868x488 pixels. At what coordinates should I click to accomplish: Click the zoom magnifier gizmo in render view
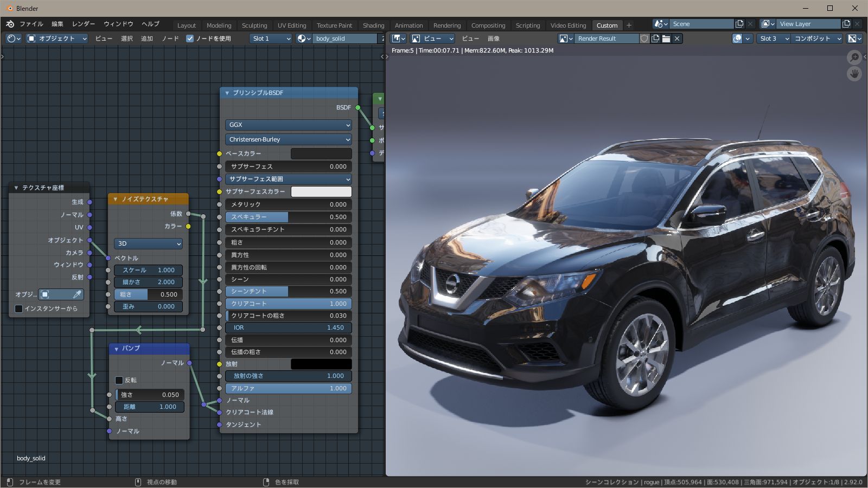pos(854,57)
